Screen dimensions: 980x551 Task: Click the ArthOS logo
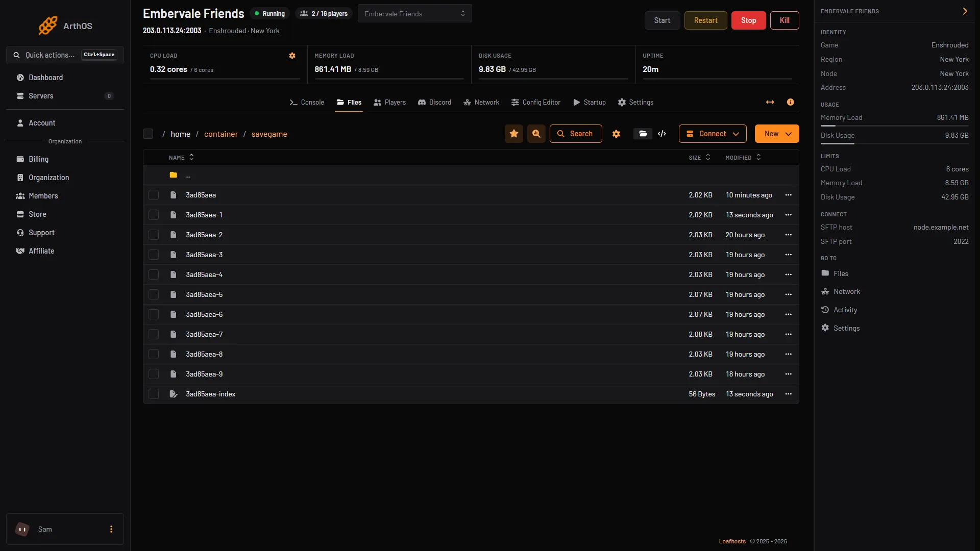(65, 26)
